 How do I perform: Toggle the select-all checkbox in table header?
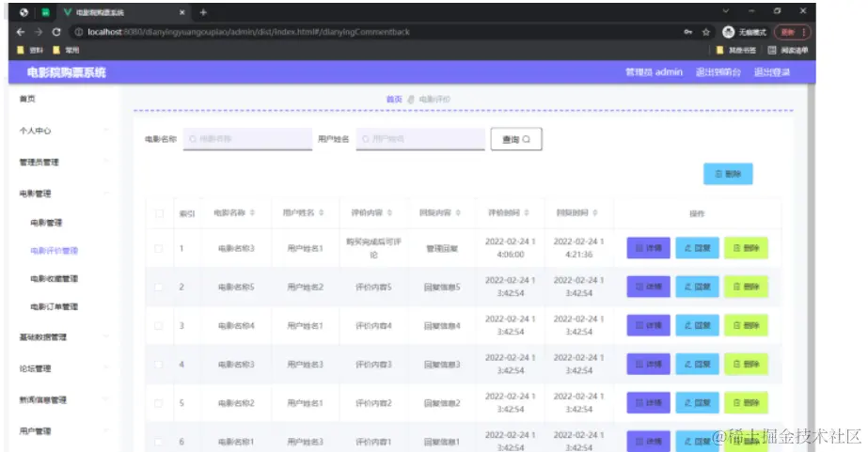(x=160, y=213)
